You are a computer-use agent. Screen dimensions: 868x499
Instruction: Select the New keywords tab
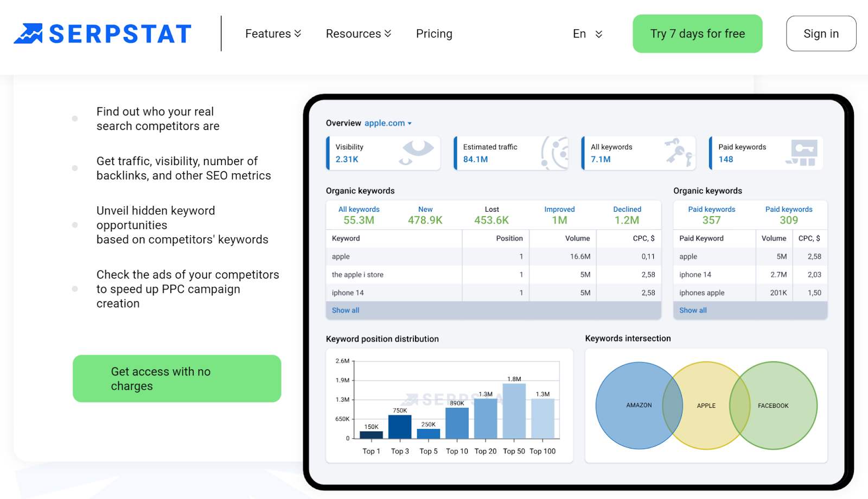[425, 215]
